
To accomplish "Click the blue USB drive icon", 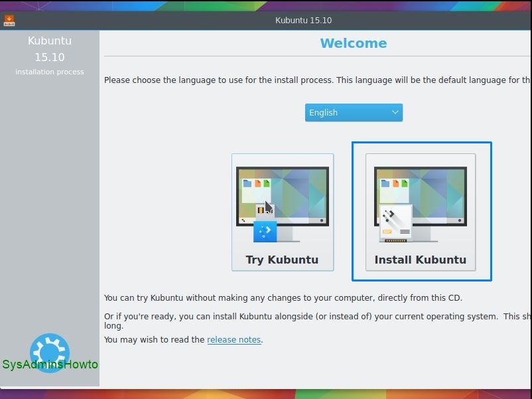I will click(265, 230).
